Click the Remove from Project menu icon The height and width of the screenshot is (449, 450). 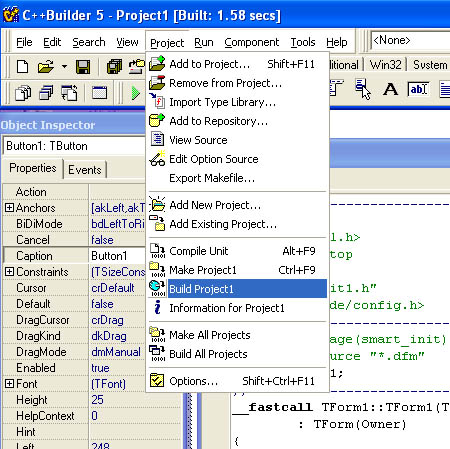point(157,83)
